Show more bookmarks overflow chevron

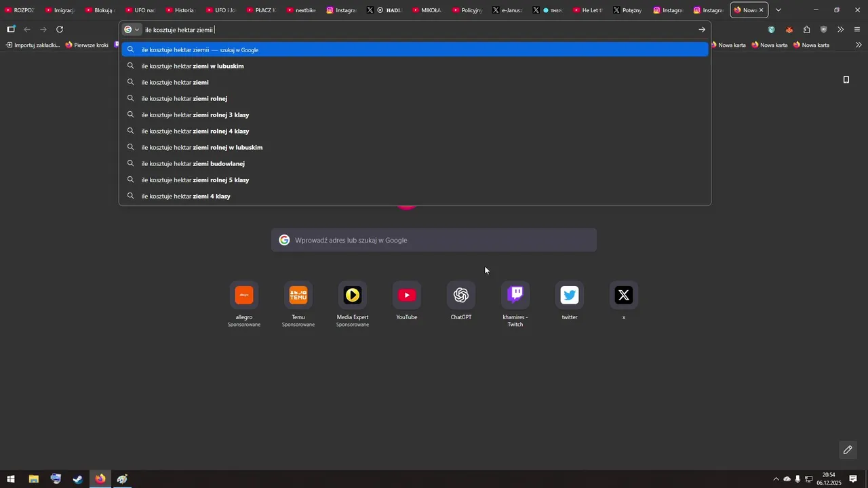click(x=859, y=45)
